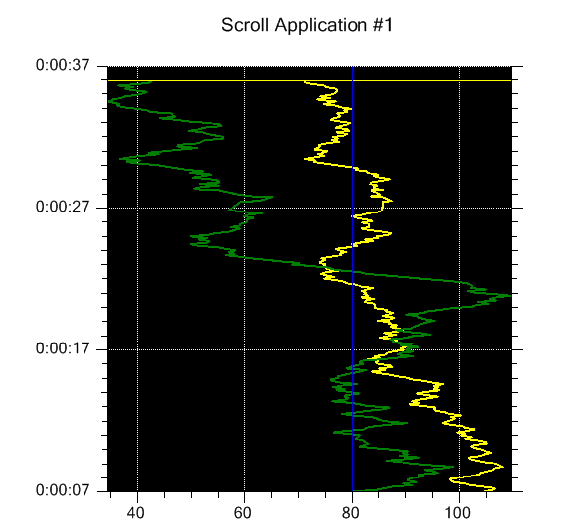Image resolution: width=584 pixels, height=524 pixels.
Task: Click the 40 label on horizontal axis
Action: pyautogui.click(x=135, y=513)
